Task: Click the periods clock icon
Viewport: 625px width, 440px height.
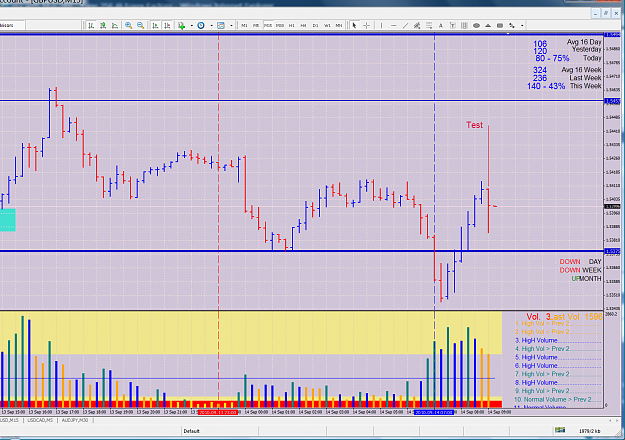Action: pyautogui.click(x=201, y=26)
